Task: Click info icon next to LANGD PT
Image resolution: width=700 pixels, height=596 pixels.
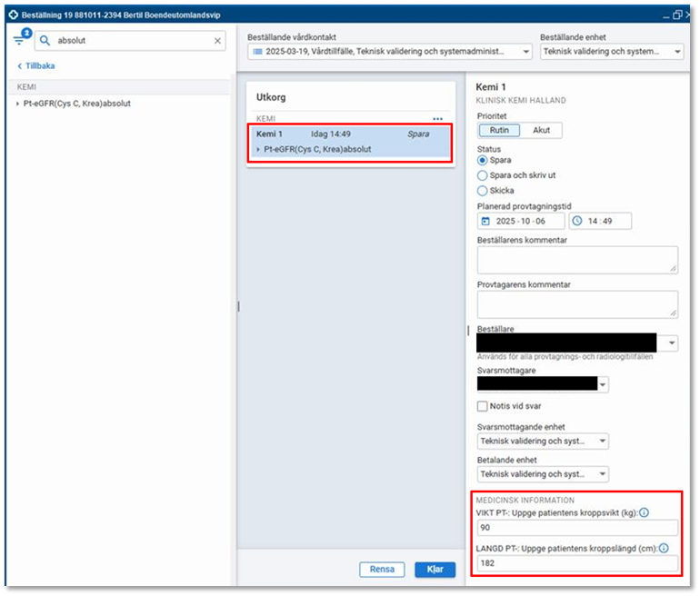Action: tap(664, 548)
